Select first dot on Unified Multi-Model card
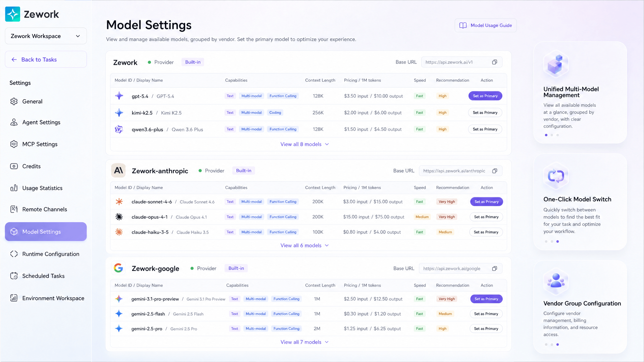The image size is (644, 362). coord(546,135)
